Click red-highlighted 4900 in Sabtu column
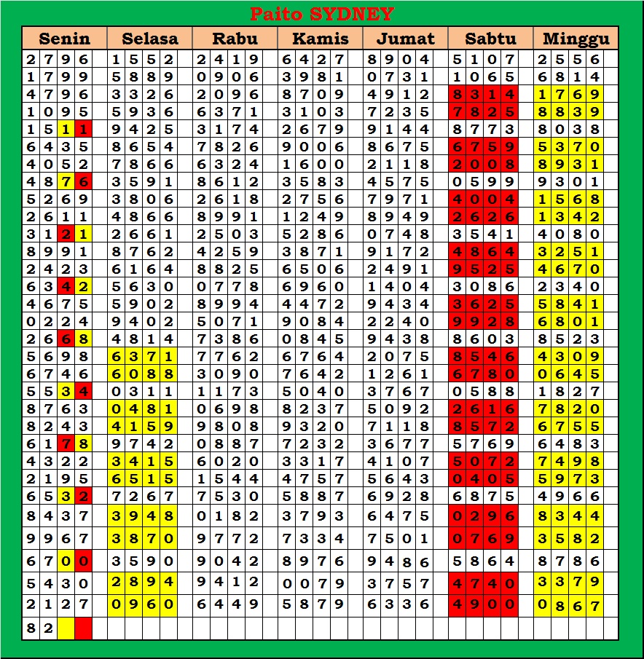 click(x=484, y=604)
